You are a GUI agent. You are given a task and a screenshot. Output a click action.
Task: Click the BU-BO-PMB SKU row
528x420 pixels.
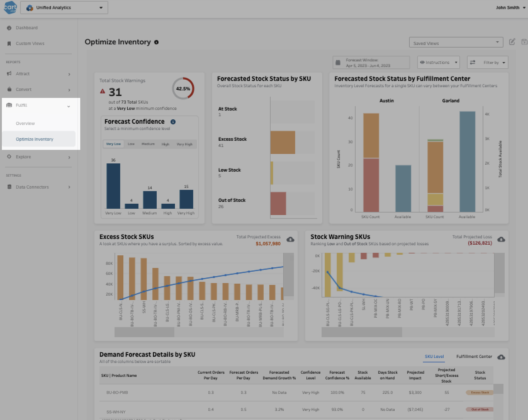click(296, 393)
